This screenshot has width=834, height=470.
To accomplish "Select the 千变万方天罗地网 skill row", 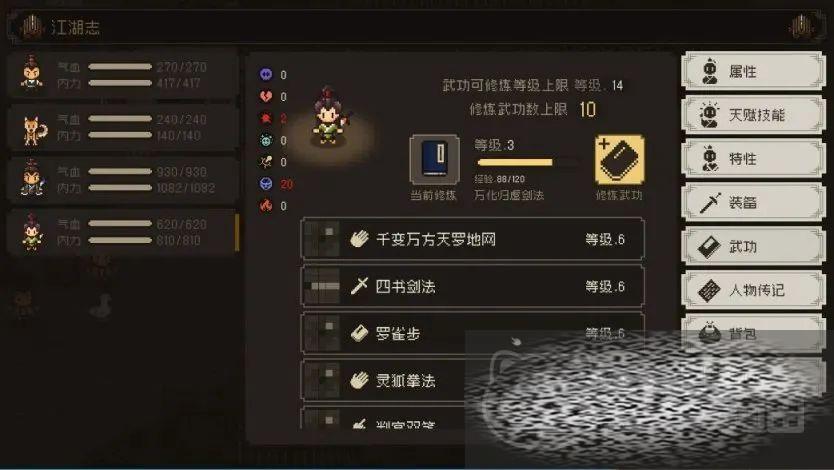I will [473, 239].
